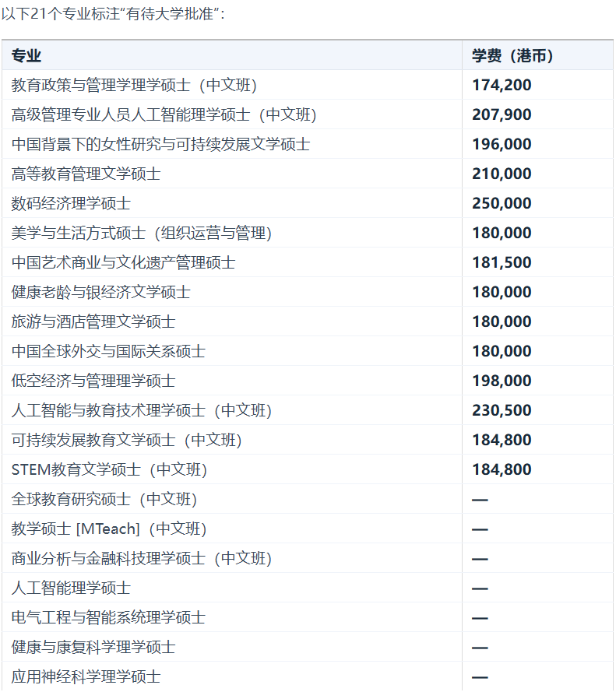Click STEM教育文学硕士（中文班）text

click(x=109, y=469)
